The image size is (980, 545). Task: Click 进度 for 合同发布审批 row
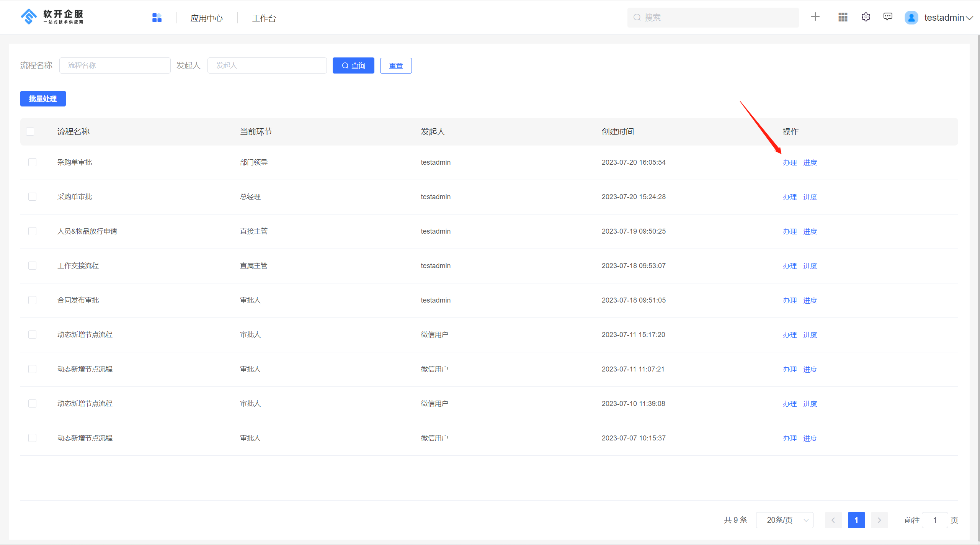(x=810, y=300)
